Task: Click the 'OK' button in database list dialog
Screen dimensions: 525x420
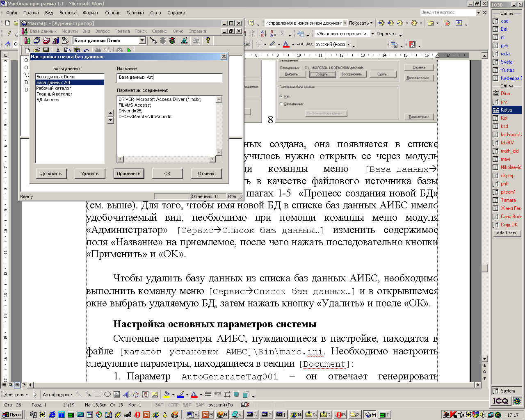Action: click(x=167, y=173)
